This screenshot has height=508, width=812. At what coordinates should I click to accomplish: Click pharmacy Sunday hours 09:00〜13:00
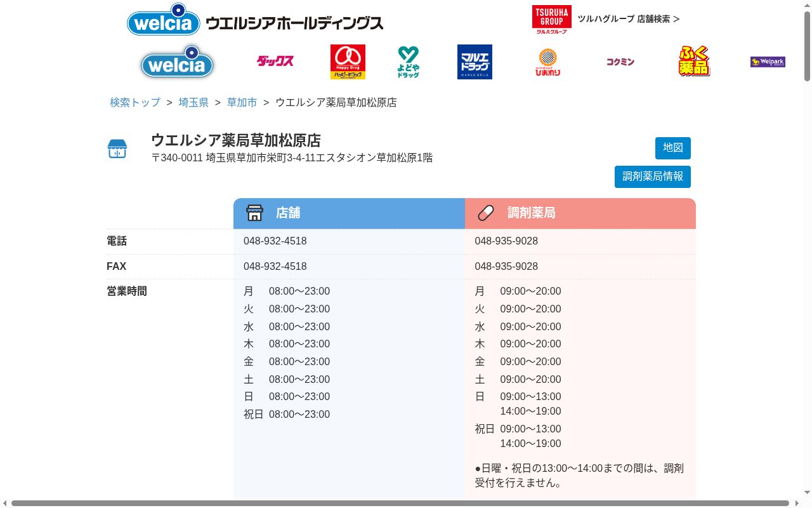click(x=530, y=397)
